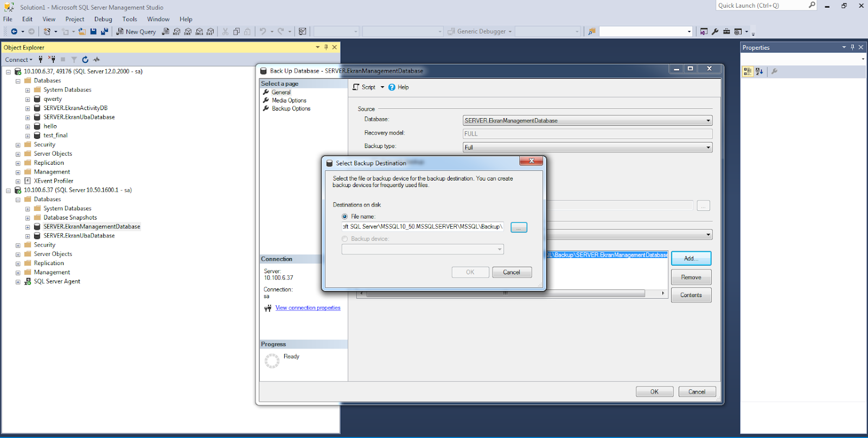Viewport: 868px width, 438px height.
Task: Open the Backup type dropdown
Action: 708,147
